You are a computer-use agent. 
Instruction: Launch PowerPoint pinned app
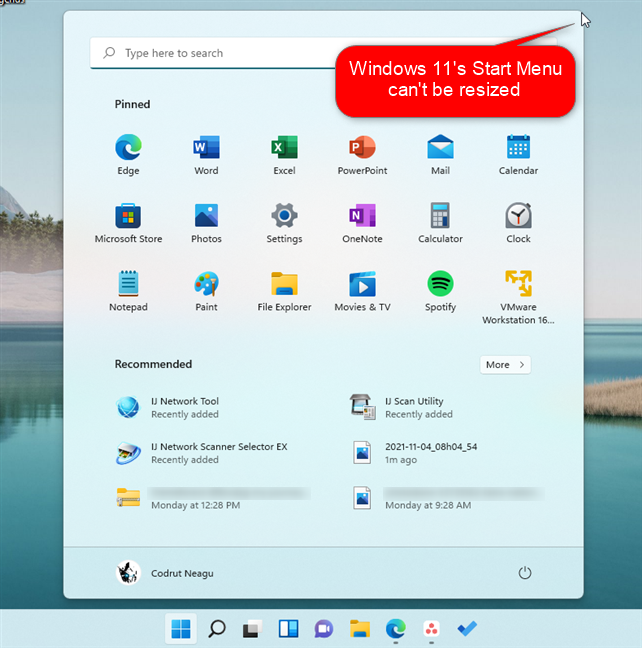[363, 154]
